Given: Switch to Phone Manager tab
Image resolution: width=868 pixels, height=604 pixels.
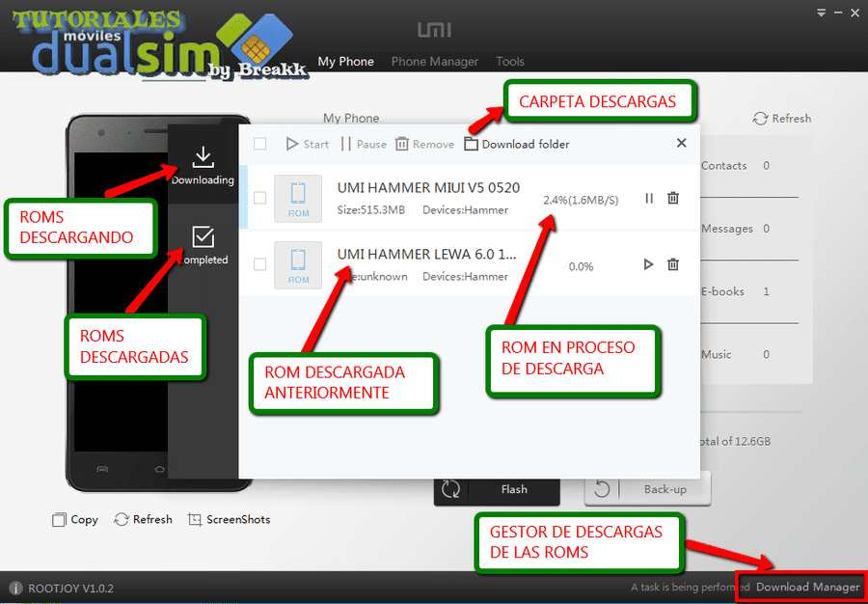Looking at the screenshot, I should [x=435, y=62].
